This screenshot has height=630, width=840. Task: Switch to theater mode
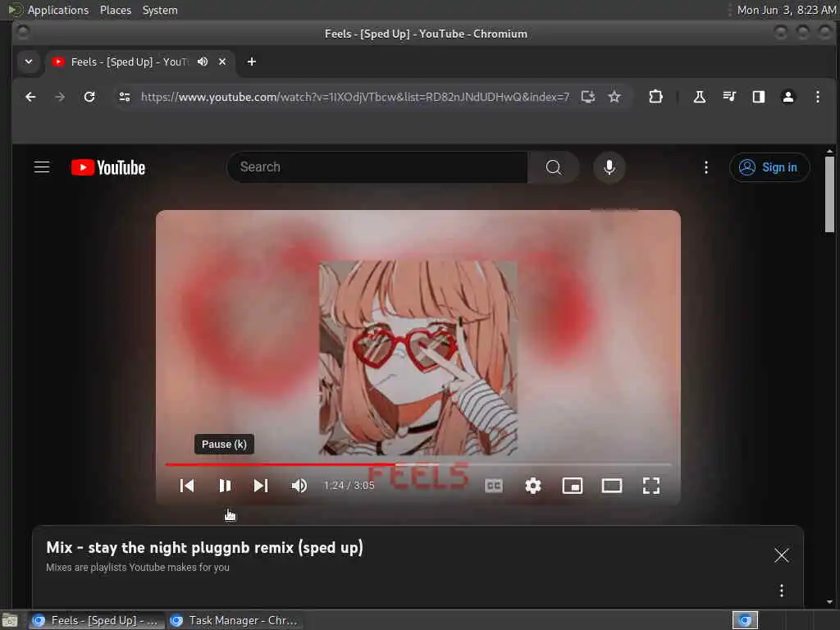[612, 486]
